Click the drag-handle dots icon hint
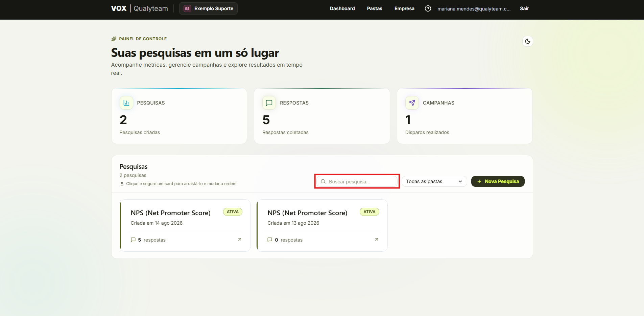This screenshot has width=644, height=316. click(122, 184)
